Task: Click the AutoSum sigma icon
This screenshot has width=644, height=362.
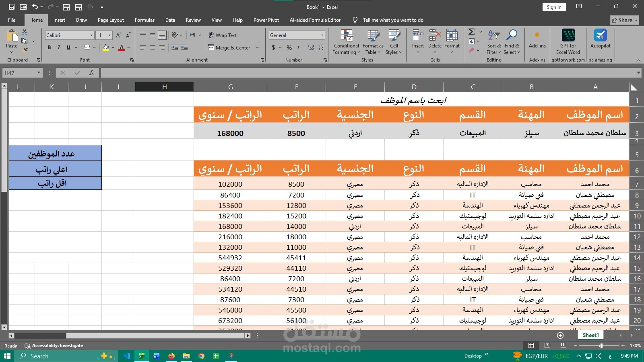Action: coord(472,31)
